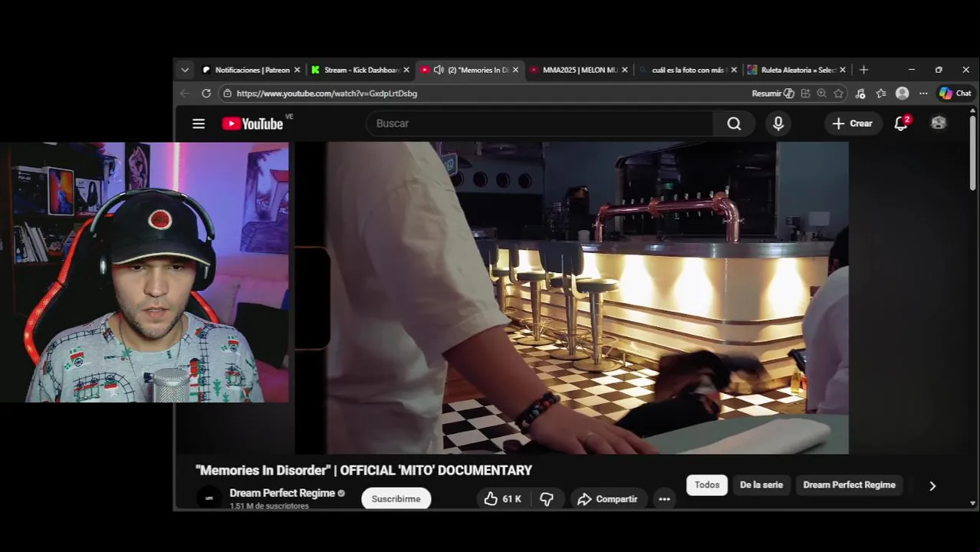Open the favorites list icon
This screenshot has height=552, width=980.
click(x=881, y=94)
